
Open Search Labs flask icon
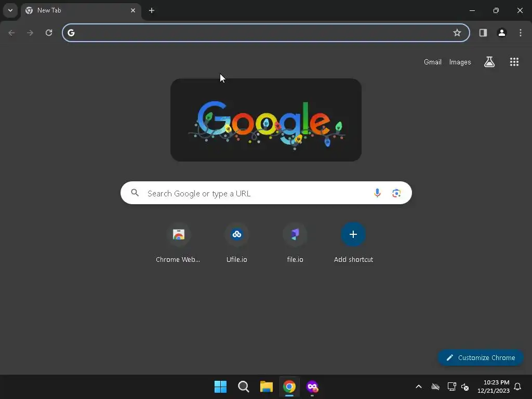click(489, 62)
